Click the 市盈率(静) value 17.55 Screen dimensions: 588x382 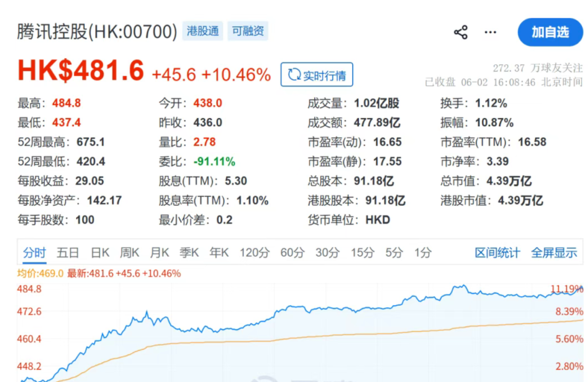click(388, 162)
